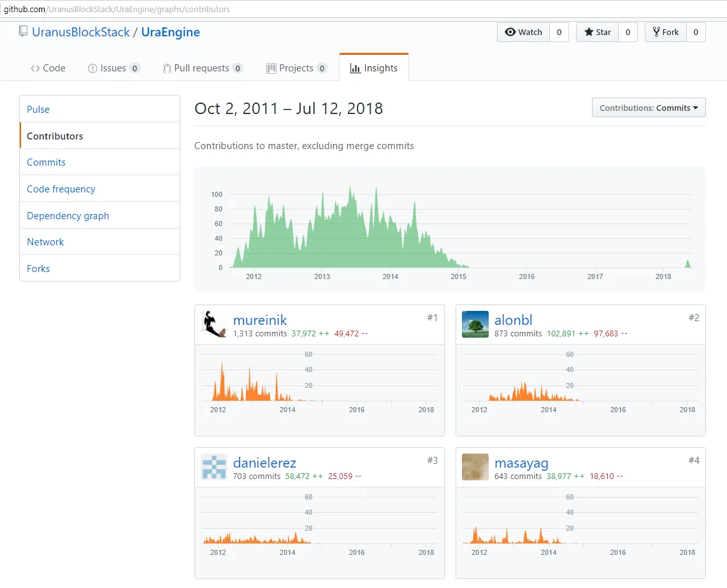Open Pulse in the sidebar

tap(99, 109)
